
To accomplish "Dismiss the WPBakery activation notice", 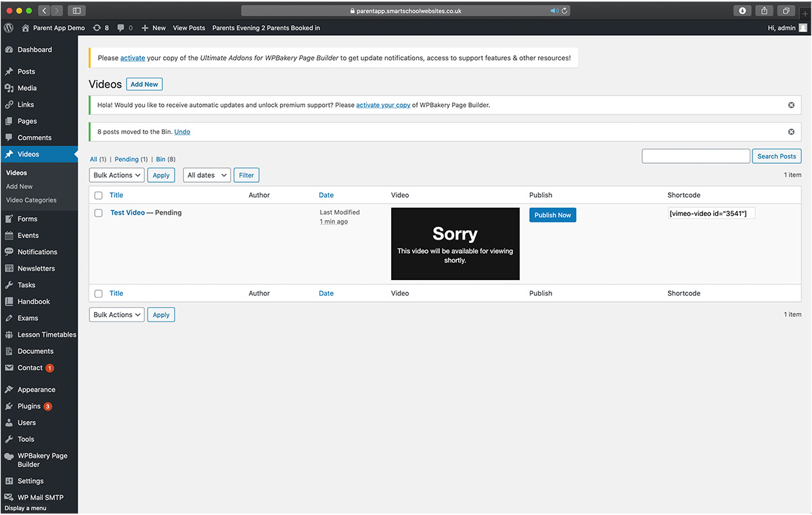I will click(x=791, y=105).
